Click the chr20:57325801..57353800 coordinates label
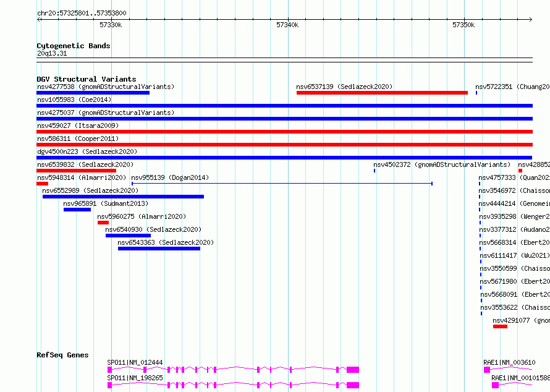 click(x=82, y=14)
